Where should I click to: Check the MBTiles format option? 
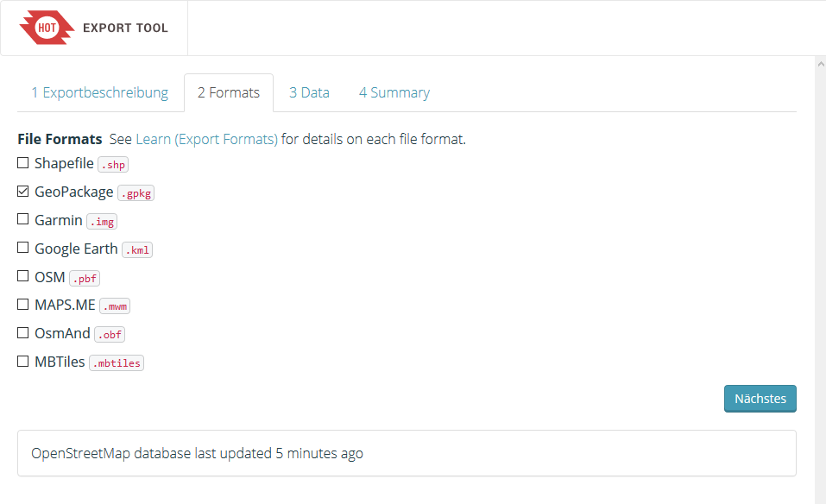23,362
